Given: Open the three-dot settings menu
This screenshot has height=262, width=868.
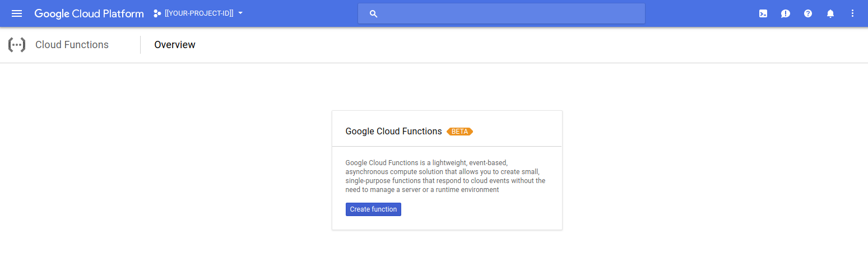Looking at the screenshot, I should pos(853,13).
